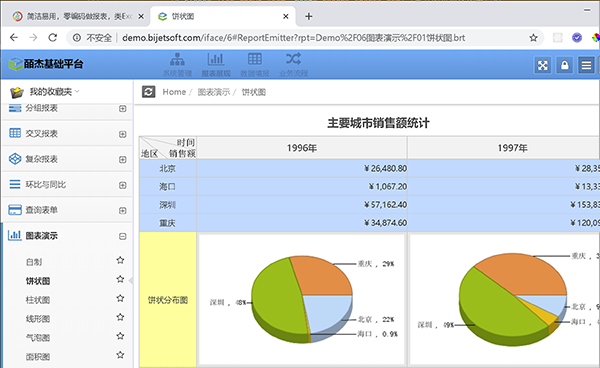Click the ¥34,874.60 cell
Screen dimensions: 600x368
pyautogui.click(x=302, y=223)
